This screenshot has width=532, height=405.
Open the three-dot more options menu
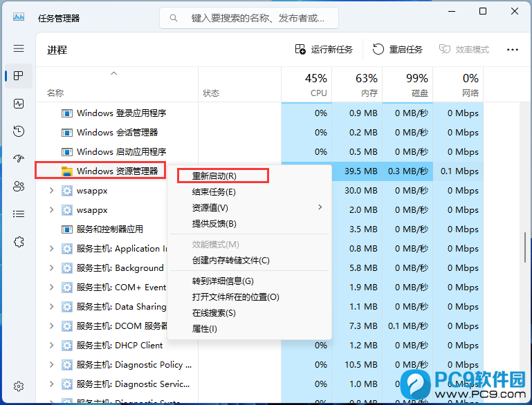[513, 50]
